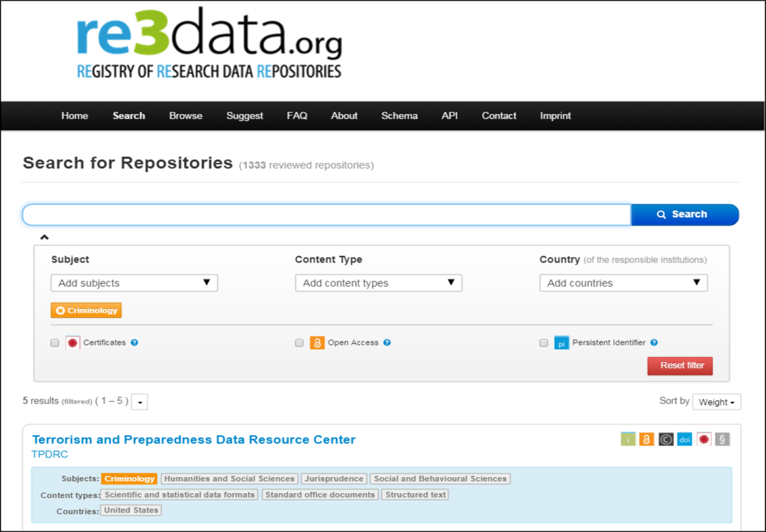
Task: Expand the Add content types dropdown
Action: (378, 282)
